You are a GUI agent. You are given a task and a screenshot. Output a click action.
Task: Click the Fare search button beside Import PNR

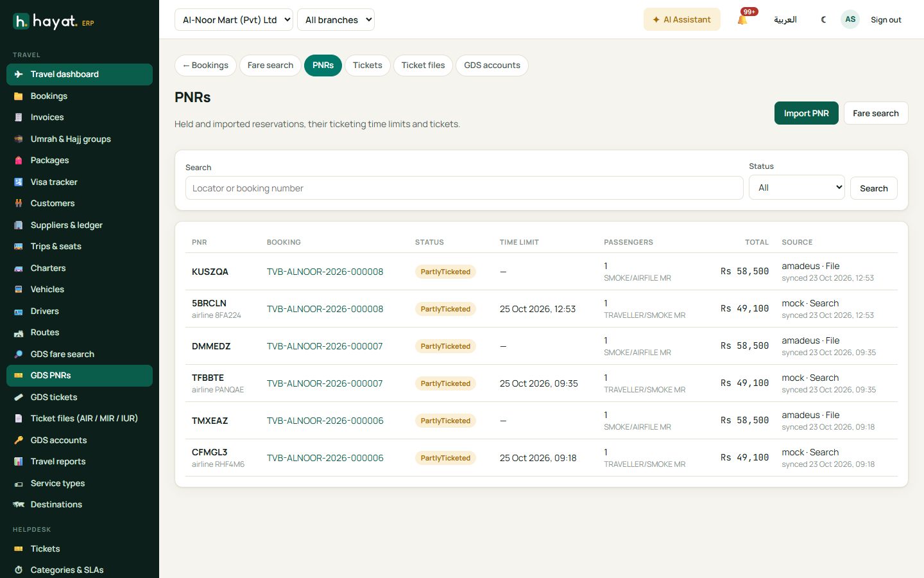(876, 113)
